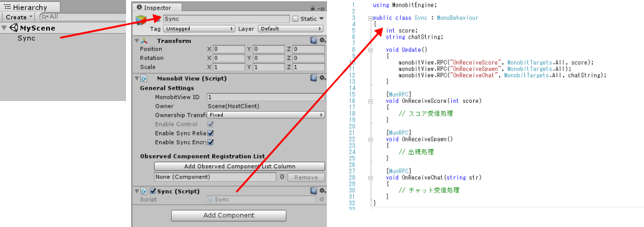The image size is (644, 227).
Task: Click the Inspector lock icon
Action: pyautogui.click(x=313, y=8)
